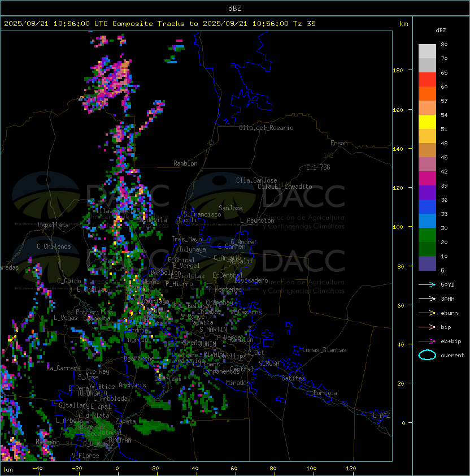Select the magenta swatch below 42 dBZ
Image resolution: width=470 pixels, height=476 pixels.
coord(427,178)
